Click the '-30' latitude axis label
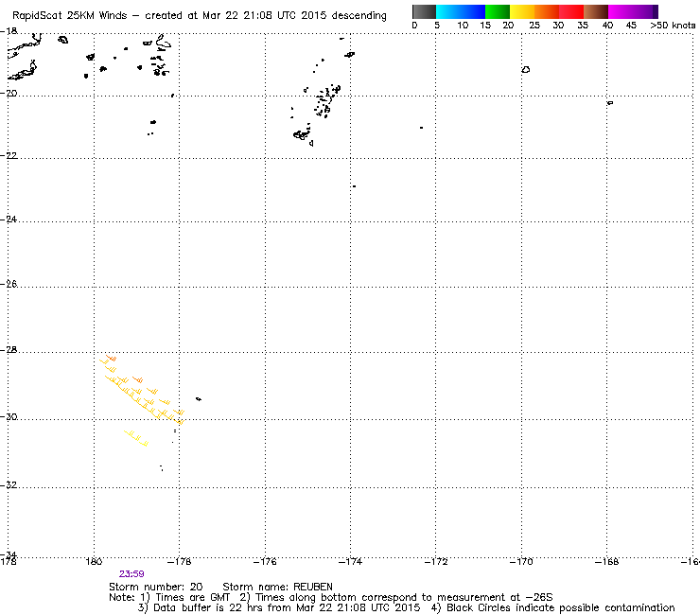This screenshot has width=700, height=615. point(9,417)
